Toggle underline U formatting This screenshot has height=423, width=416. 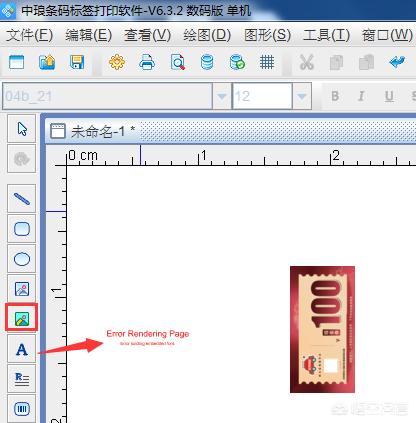(x=389, y=96)
